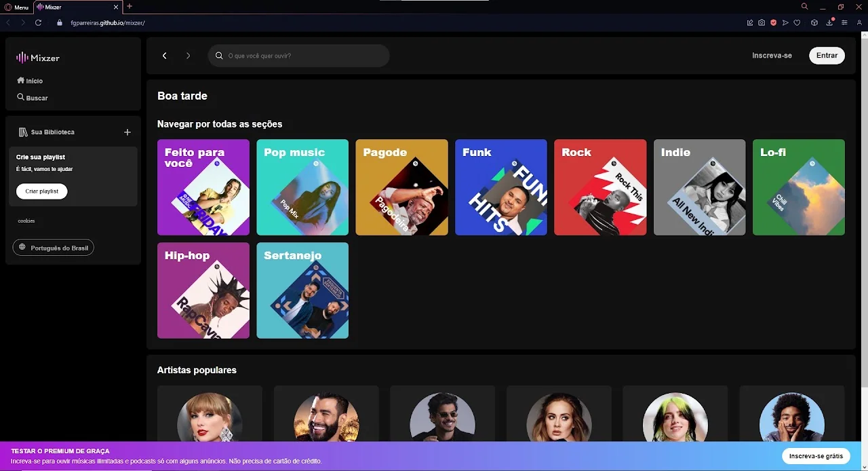Select the fourth popular artist portrait
The height and width of the screenshot is (471, 868).
(559, 417)
